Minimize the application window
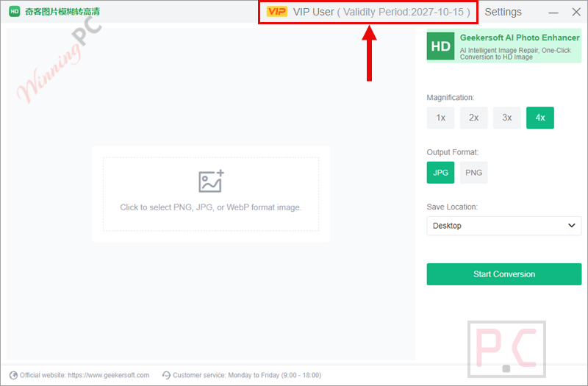This screenshot has height=386, width=588. [x=553, y=12]
